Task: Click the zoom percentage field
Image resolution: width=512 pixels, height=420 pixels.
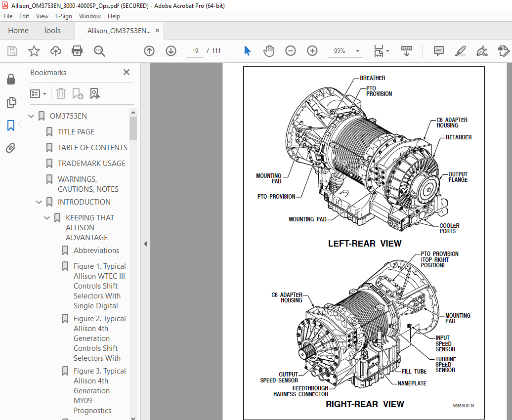Action: [340, 51]
